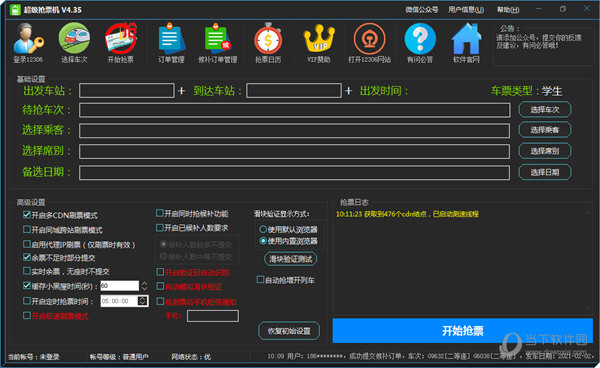Enable 开启定时抢票时间 checkbox
This screenshot has width=600, height=368.
[27, 301]
